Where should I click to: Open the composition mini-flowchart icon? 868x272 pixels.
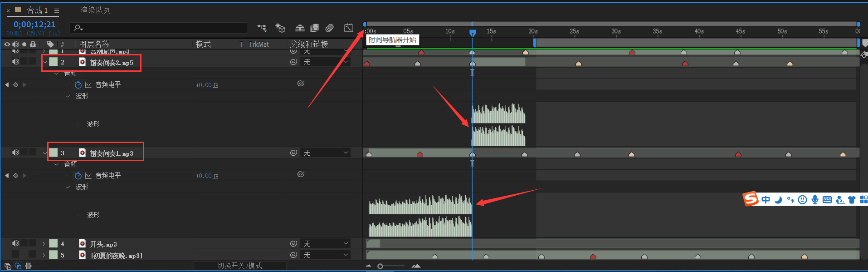(x=262, y=28)
